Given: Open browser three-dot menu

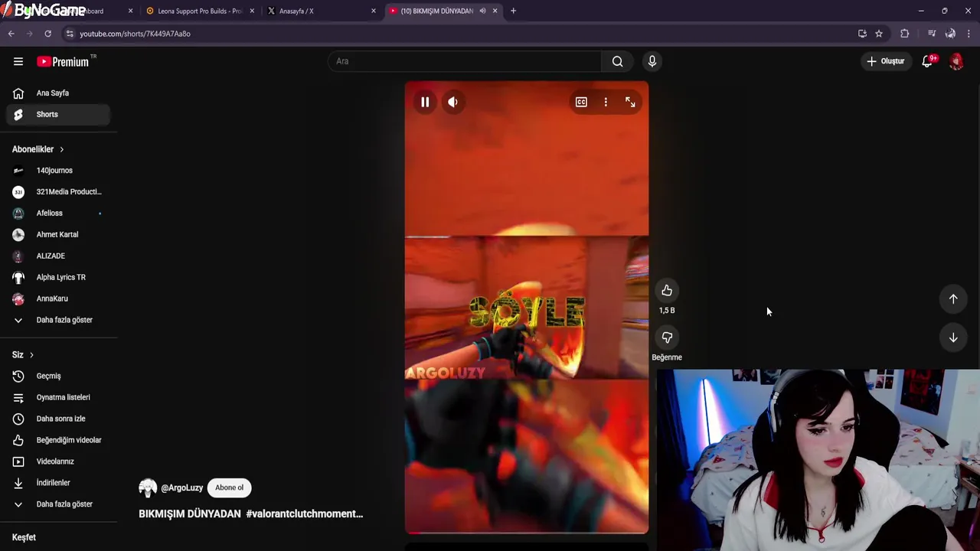Looking at the screenshot, I should point(969,34).
